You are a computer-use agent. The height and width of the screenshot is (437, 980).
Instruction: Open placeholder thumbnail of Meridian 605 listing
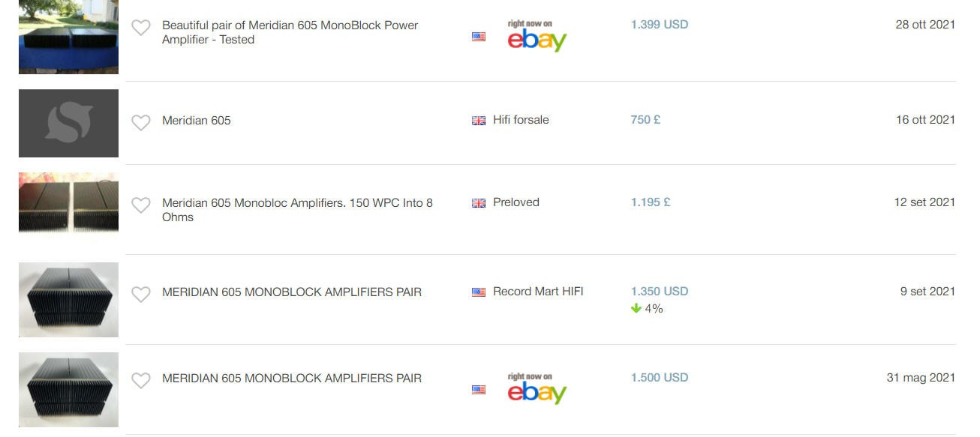(x=68, y=123)
